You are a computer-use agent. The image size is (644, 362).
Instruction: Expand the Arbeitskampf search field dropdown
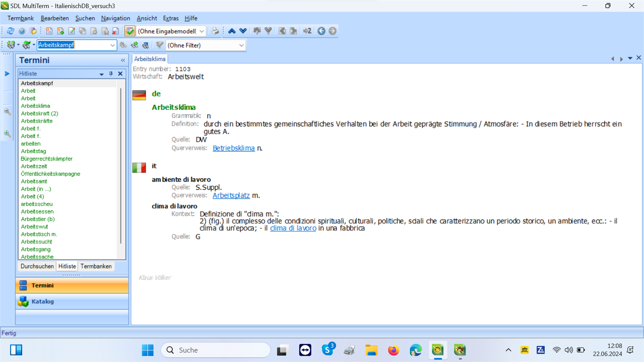tap(112, 45)
